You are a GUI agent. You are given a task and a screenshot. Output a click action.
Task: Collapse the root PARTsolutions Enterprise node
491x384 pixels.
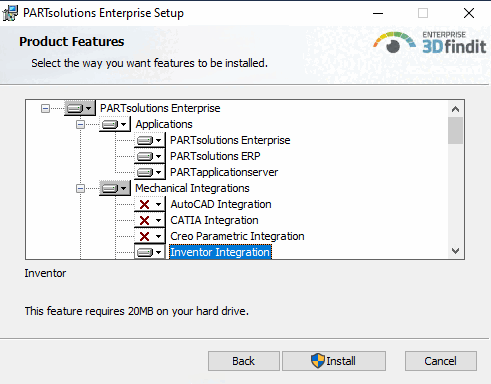pyautogui.click(x=45, y=109)
